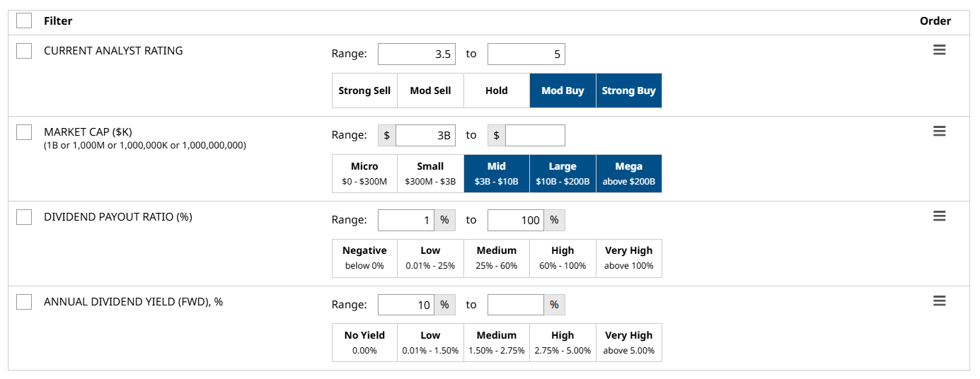Pick the Small market cap range
Screen dimensions: 980x379
coord(430,173)
